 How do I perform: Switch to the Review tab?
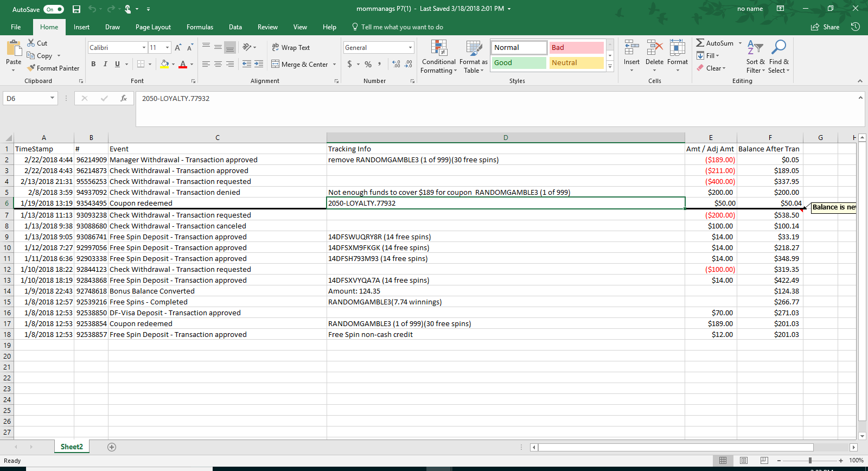click(267, 27)
